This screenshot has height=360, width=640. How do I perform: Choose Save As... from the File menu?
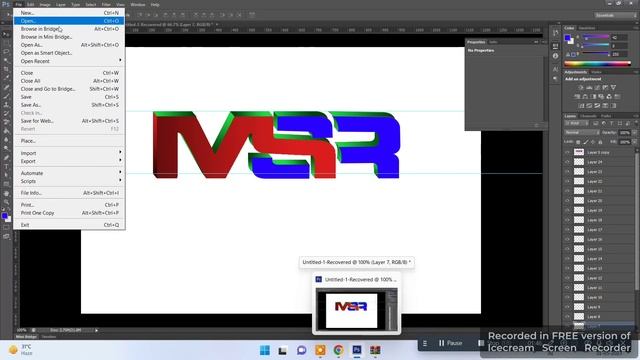click(69, 105)
